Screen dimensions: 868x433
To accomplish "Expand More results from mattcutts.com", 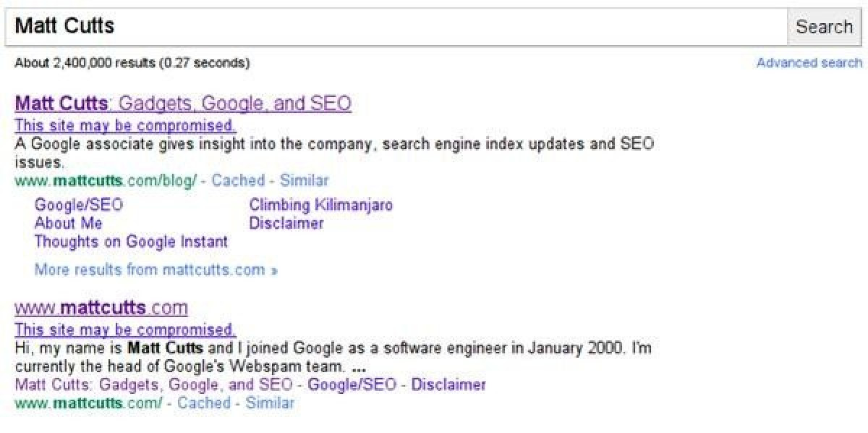I will (x=156, y=270).
